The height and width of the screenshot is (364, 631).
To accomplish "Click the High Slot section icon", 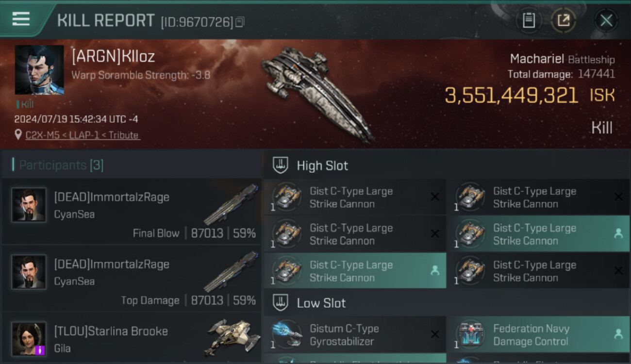I will [x=281, y=165].
